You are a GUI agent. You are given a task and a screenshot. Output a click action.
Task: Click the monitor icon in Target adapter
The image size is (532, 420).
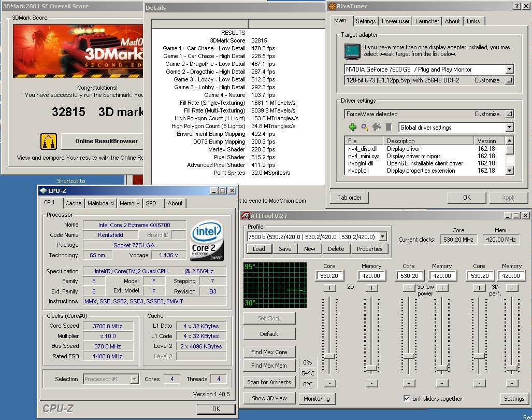(352, 52)
